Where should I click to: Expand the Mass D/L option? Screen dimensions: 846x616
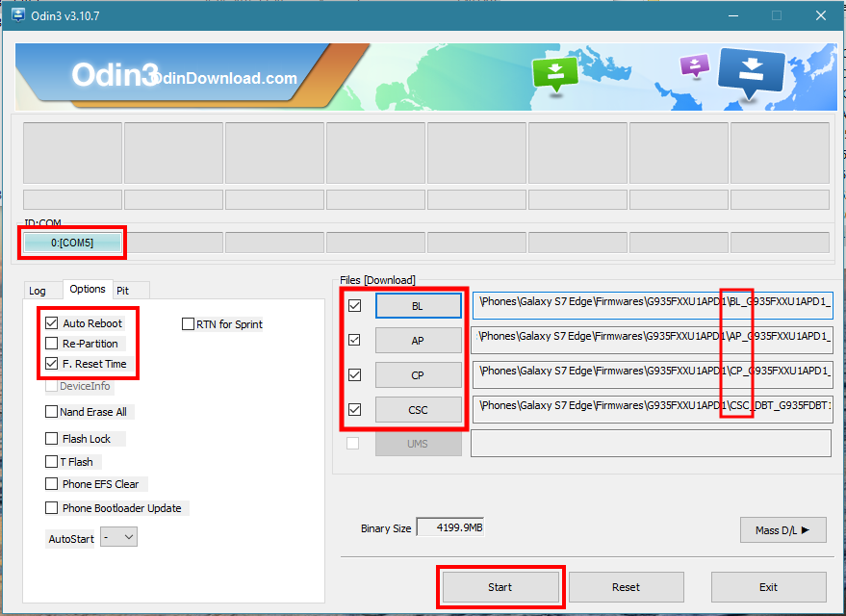click(x=782, y=529)
